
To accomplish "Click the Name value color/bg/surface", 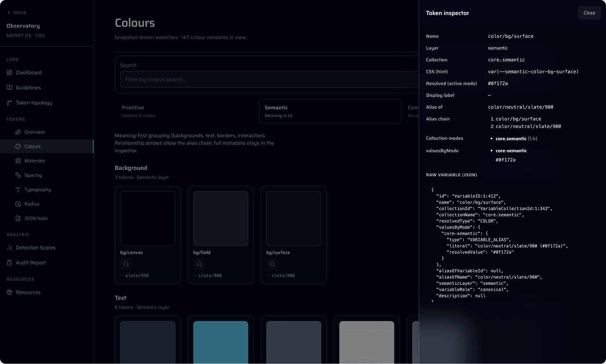I will 511,36.
